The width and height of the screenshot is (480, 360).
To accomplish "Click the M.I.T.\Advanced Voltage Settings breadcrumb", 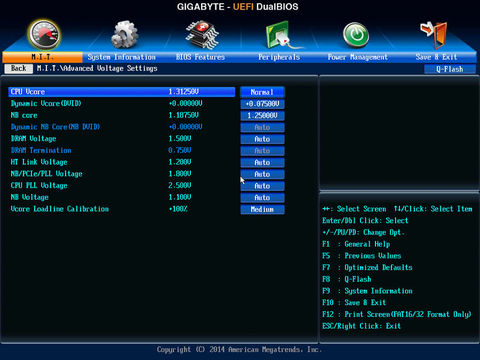I will [97, 68].
